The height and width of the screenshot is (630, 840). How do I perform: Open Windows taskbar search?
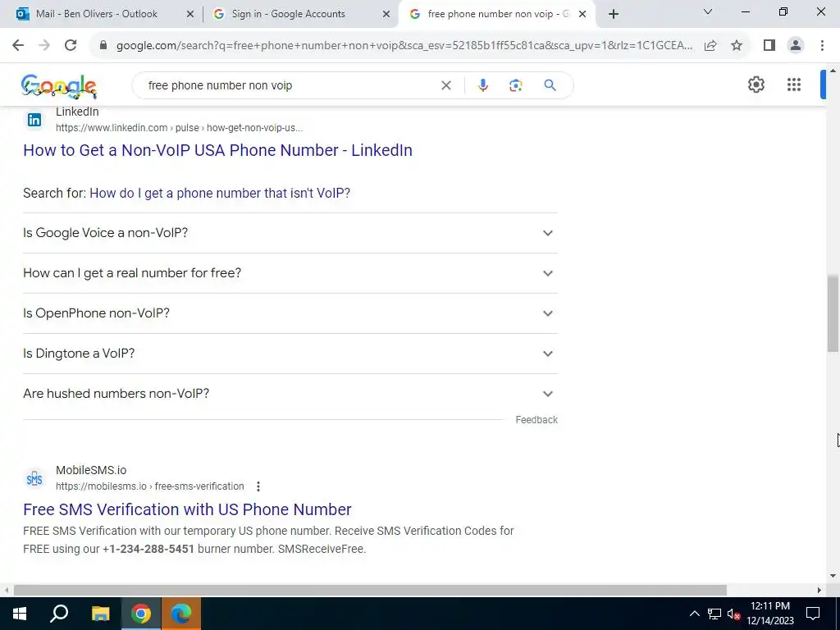point(59,614)
